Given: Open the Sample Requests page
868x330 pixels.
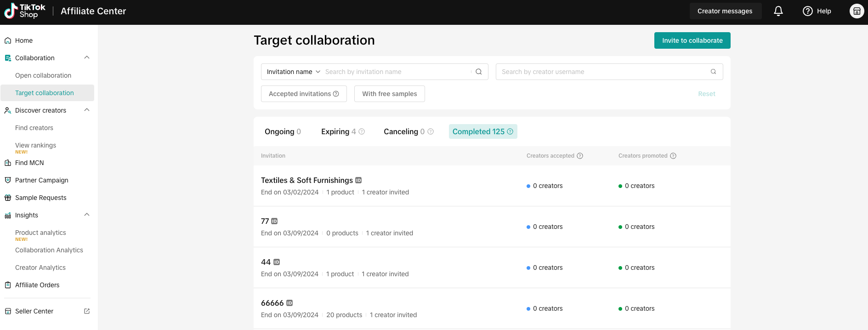Looking at the screenshot, I should 41,198.
